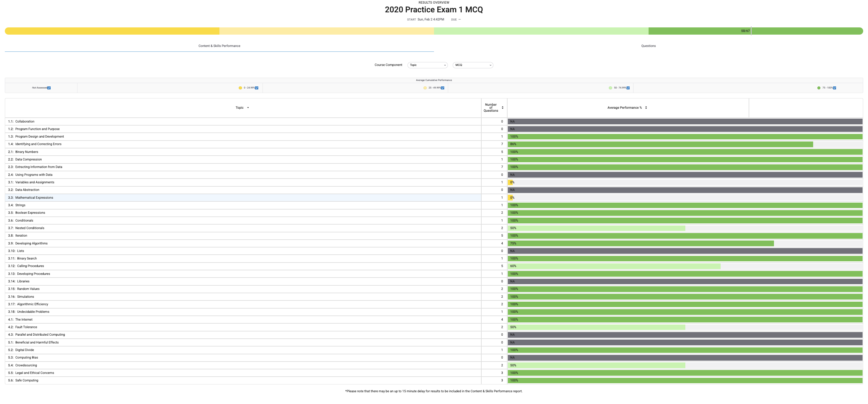Click the dark green 75-100% legend dot
The height and width of the screenshot is (404, 868).
pyautogui.click(x=819, y=88)
